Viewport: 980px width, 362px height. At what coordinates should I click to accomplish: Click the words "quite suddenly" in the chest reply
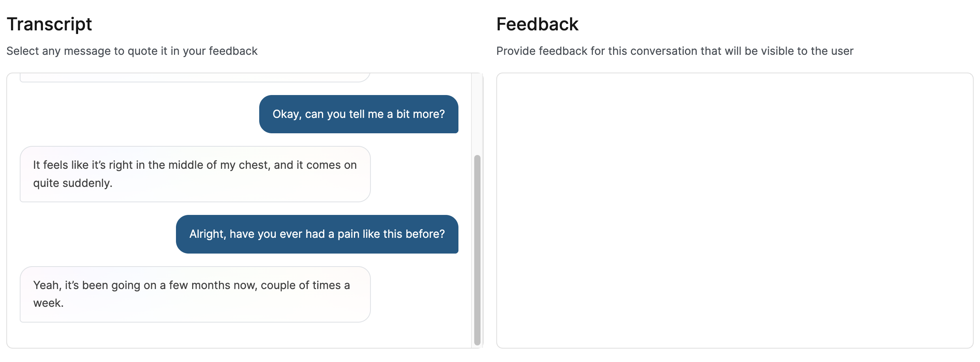pyautogui.click(x=73, y=183)
